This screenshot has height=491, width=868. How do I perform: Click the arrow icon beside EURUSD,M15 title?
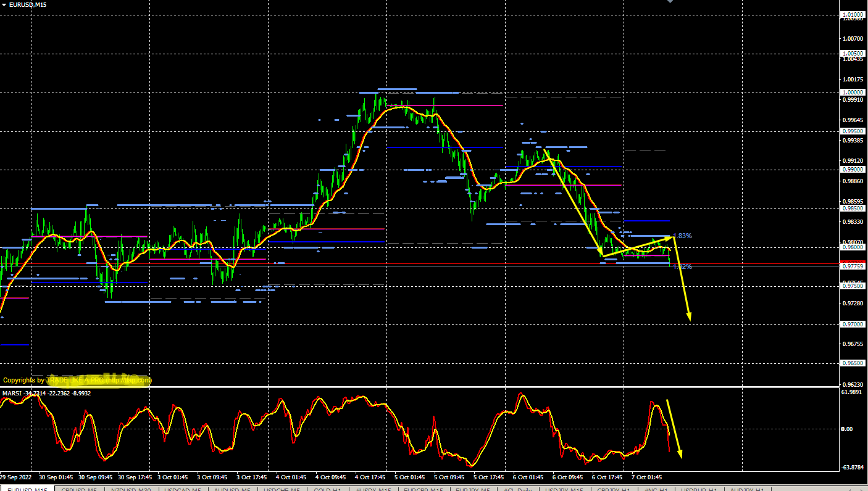point(4,4)
